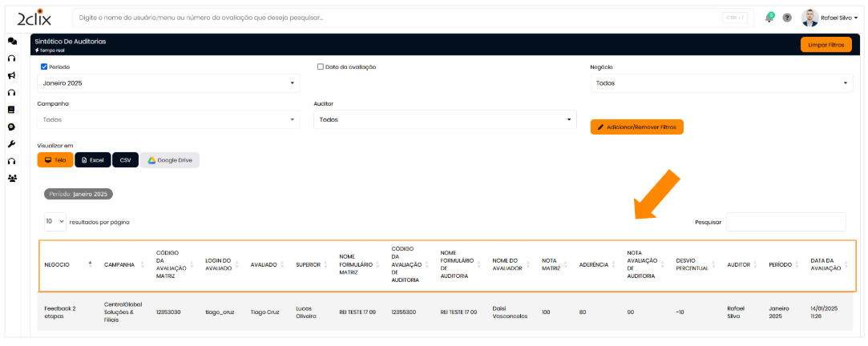Expand the Auditor dropdown
The height and width of the screenshot is (346, 868).
click(445, 119)
